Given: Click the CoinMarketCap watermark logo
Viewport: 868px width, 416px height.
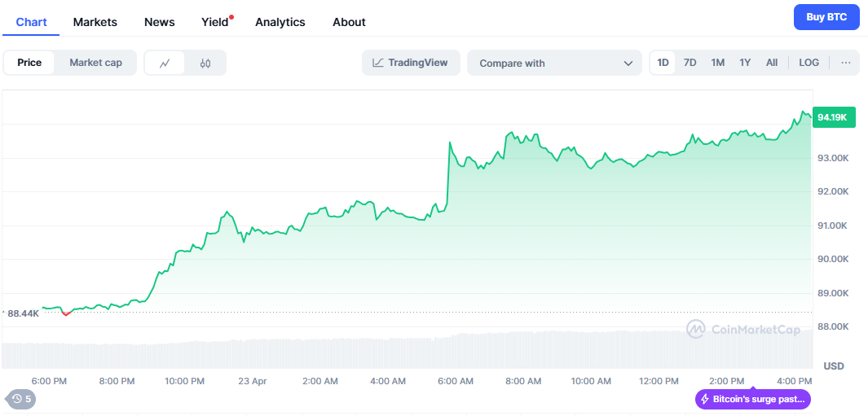Looking at the screenshot, I should pyautogui.click(x=695, y=329).
